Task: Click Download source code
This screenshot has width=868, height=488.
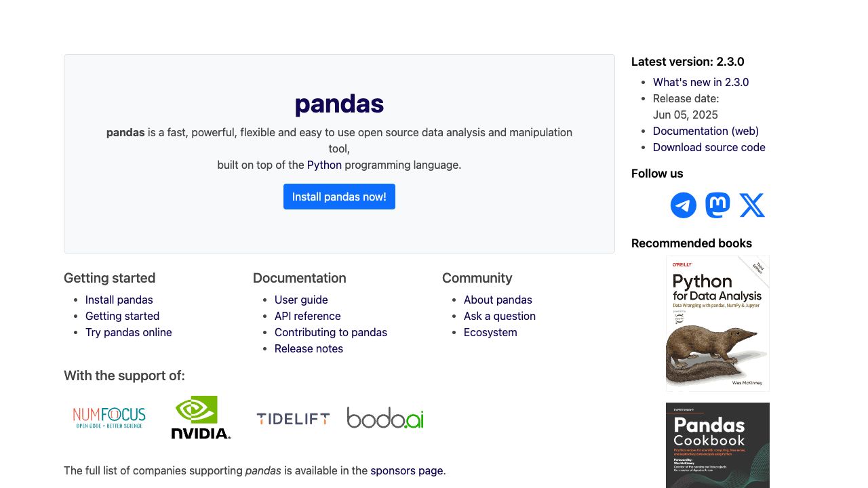Action: point(709,147)
